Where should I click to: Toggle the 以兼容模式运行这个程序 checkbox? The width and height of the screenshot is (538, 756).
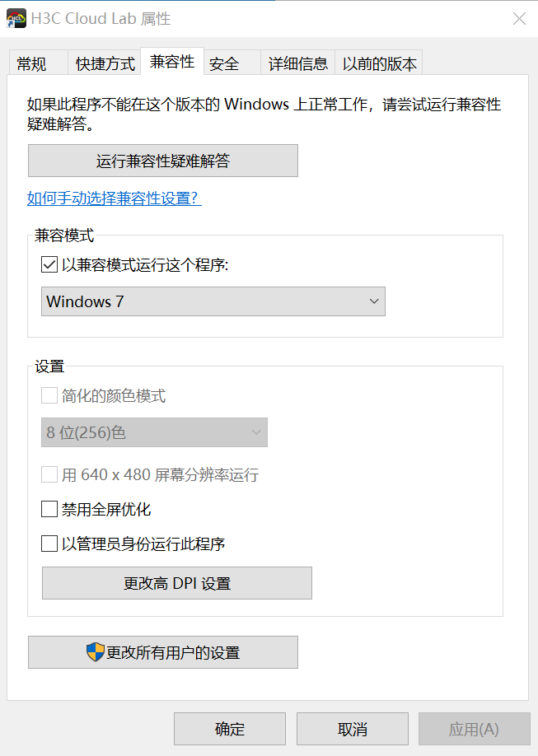(x=49, y=265)
